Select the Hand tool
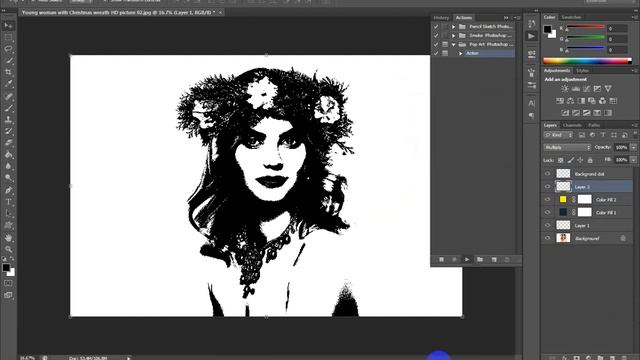 point(8,238)
